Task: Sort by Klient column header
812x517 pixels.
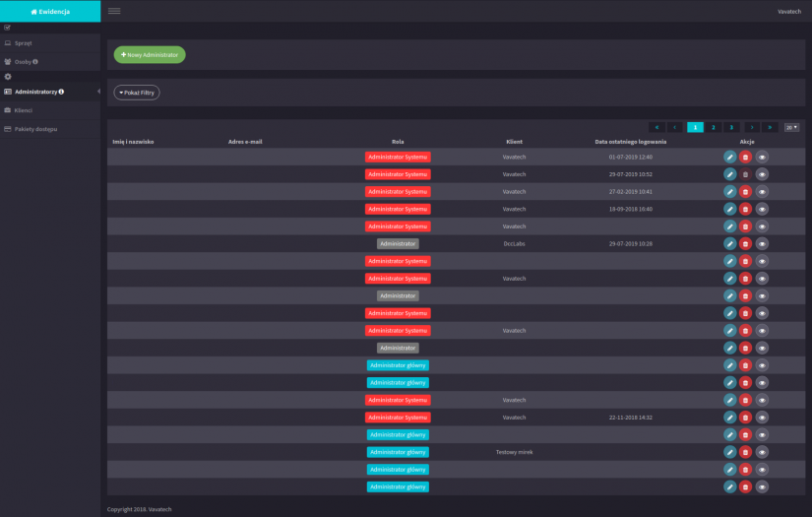Action: pos(514,142)
